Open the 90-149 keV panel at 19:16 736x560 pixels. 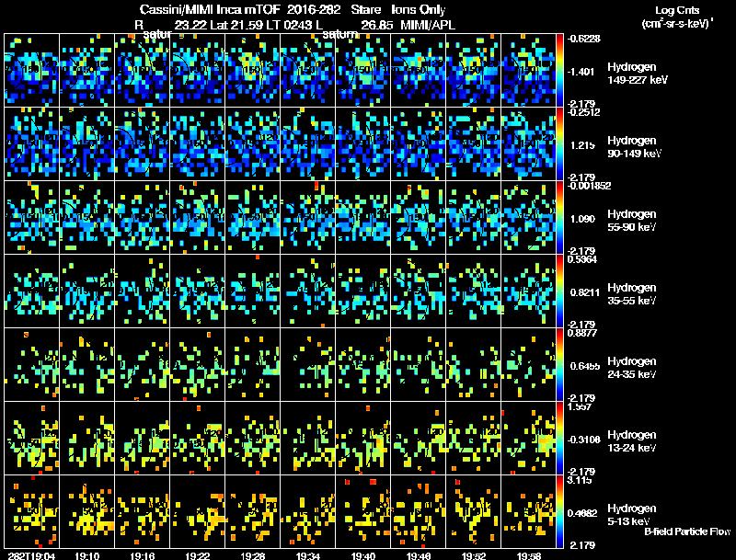coord(143,144)
